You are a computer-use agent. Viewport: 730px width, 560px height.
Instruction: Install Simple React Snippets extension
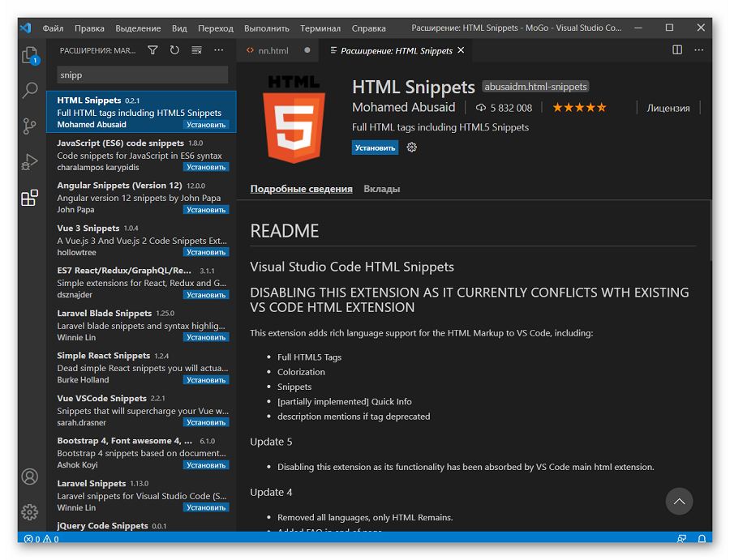[x=206, y=380]
